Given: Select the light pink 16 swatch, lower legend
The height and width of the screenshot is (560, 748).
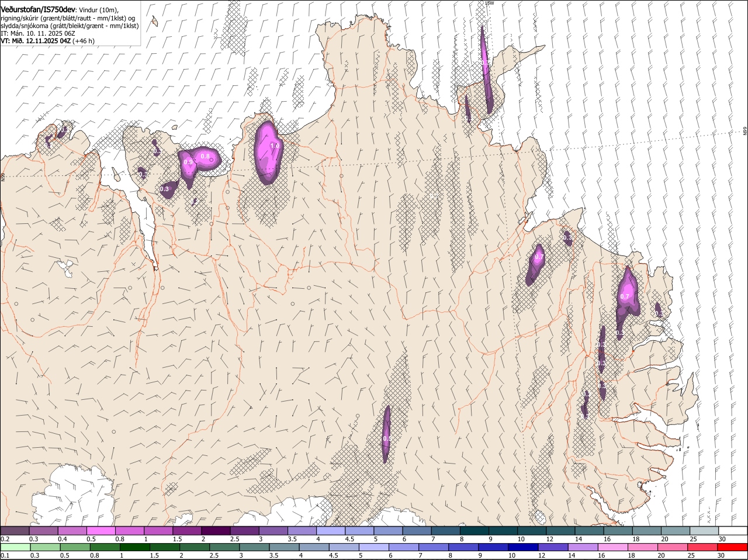Looking at the screenshot, I should (x=613, y=547).
